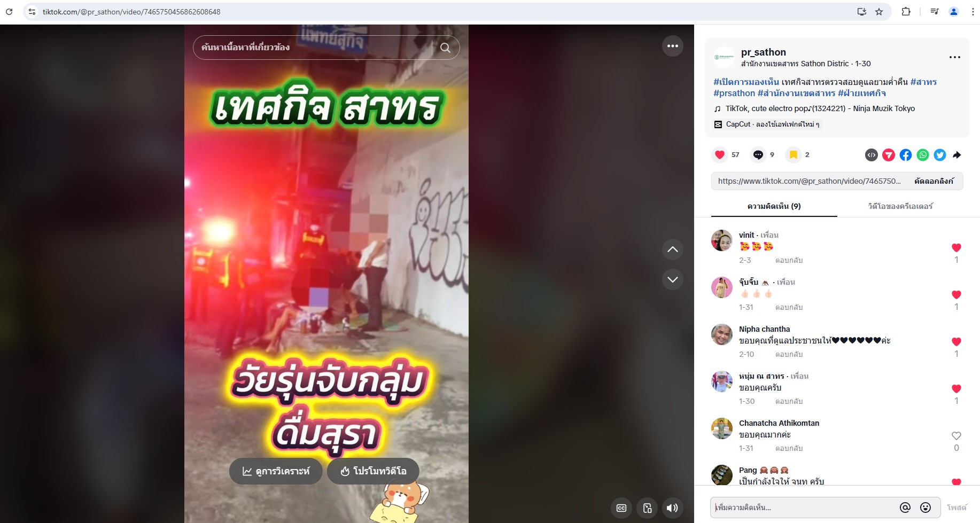Like vinit's comment
Viewport: 980px width, 523px height.
point(956,247)
